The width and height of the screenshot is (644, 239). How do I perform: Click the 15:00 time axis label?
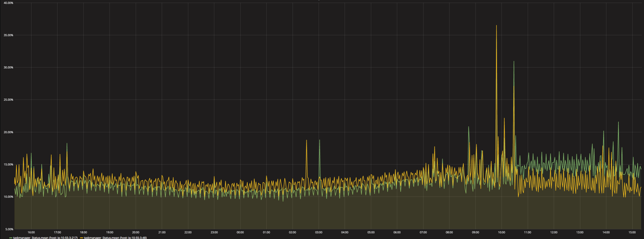(632, 232)
